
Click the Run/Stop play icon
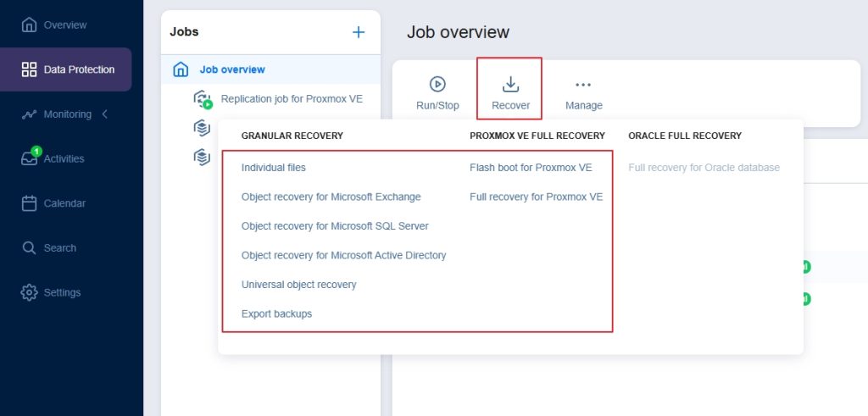click(x=437, y=84)
